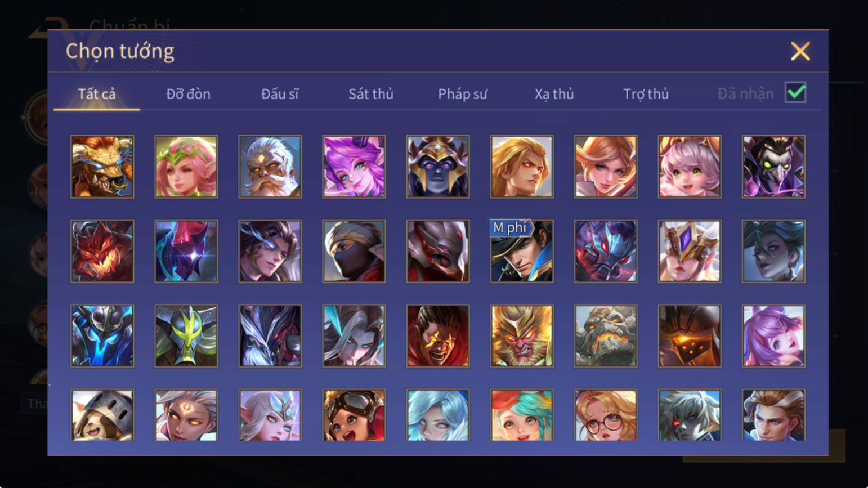Filter by Xạ thủ tab
Image resolution: width=868 pixels, height=488 pixels.
click(554, 94)
